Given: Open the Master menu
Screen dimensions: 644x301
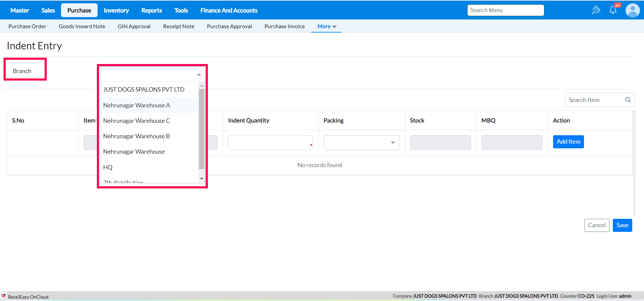Looking at the screenshot, I should (x=20, y=10).
